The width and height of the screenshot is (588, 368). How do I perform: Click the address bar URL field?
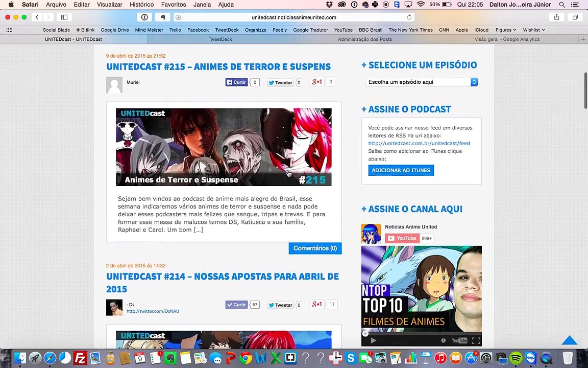pyautogui.click(x=295, y=17)
